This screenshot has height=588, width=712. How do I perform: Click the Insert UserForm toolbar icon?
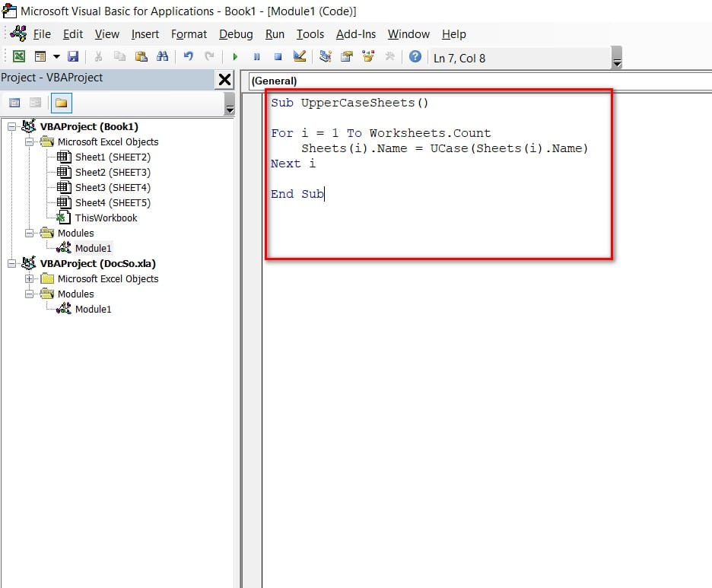click(40, 56)
